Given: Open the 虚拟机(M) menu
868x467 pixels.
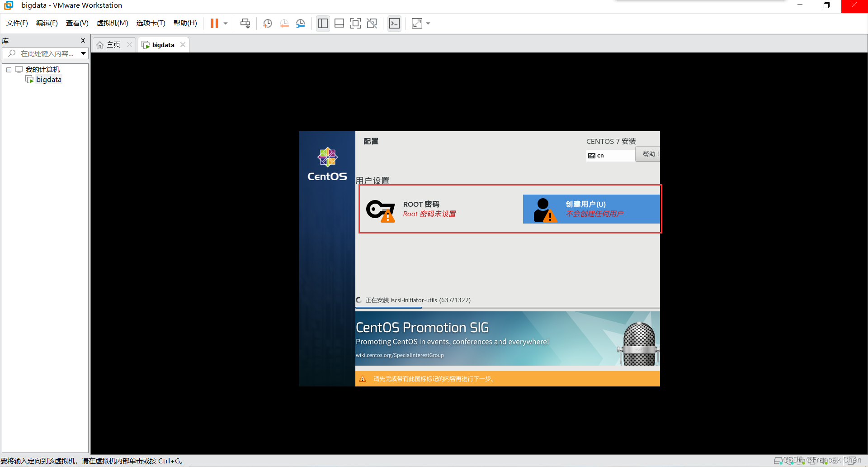Looking at the screenshot, I should [112, 23].
